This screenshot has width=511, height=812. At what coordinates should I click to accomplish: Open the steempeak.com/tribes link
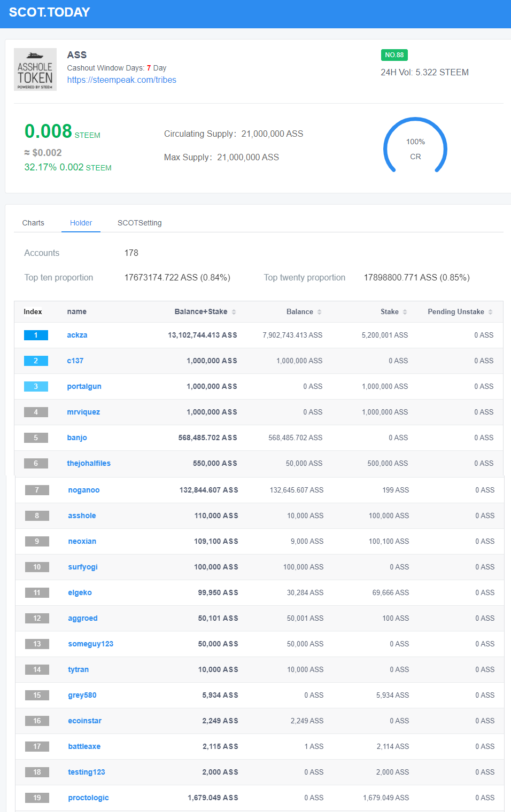[x=121, y=80]
